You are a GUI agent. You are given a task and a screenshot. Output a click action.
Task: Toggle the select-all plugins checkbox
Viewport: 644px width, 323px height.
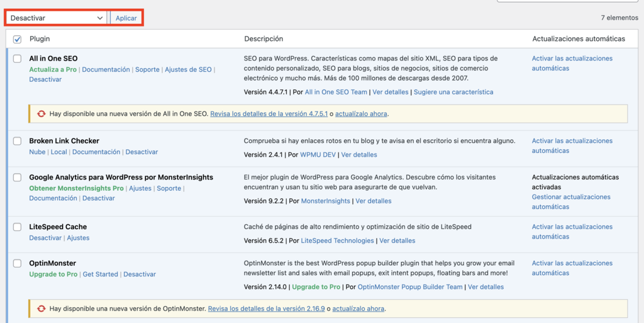[x=17, y=39]
